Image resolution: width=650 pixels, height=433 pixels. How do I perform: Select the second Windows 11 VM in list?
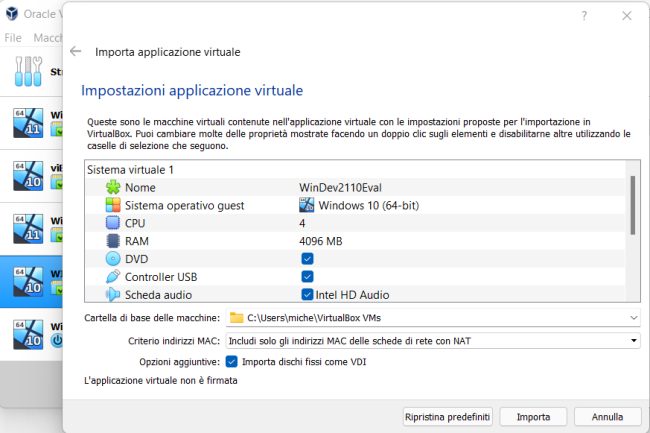[x=28, y=229]
